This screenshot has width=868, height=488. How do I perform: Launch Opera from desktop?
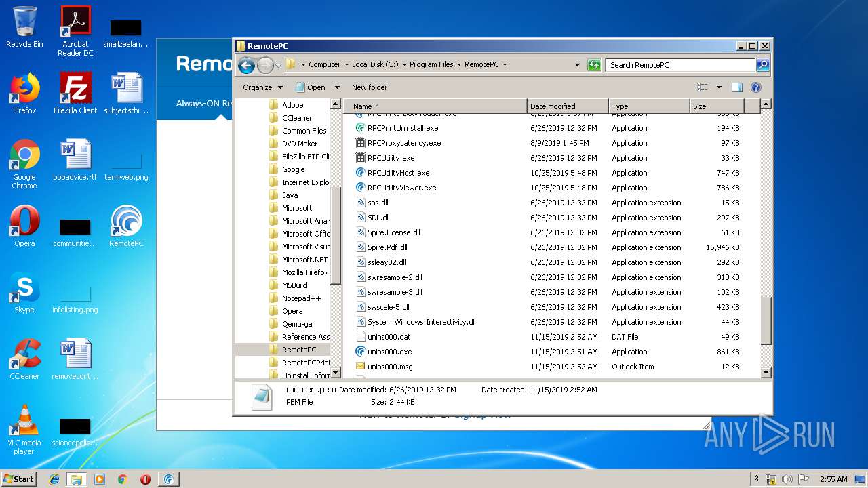click(24, 226)
